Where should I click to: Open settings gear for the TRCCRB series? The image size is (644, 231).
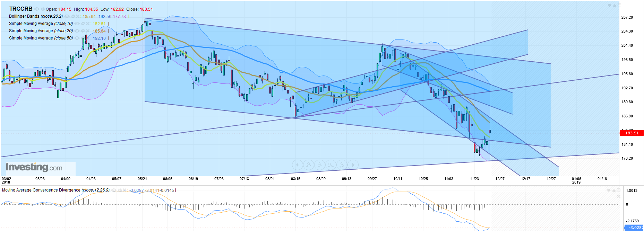pyautogui.click(x=43, y=9)
